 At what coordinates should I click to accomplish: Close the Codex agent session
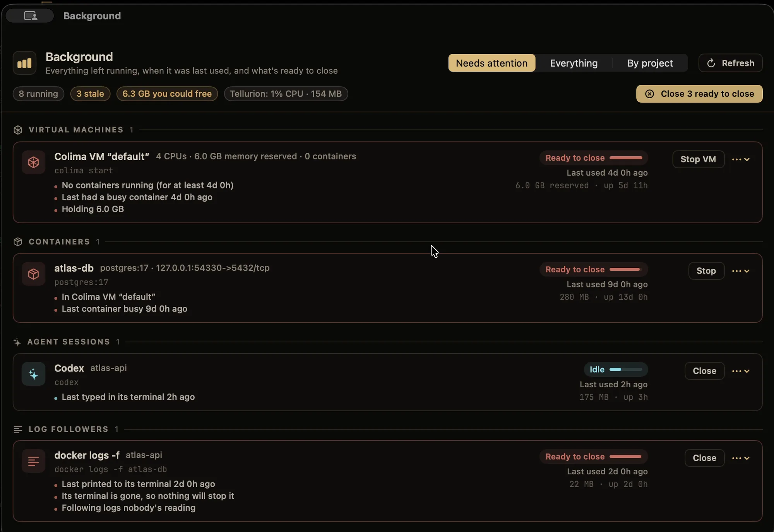pos(704,371)
